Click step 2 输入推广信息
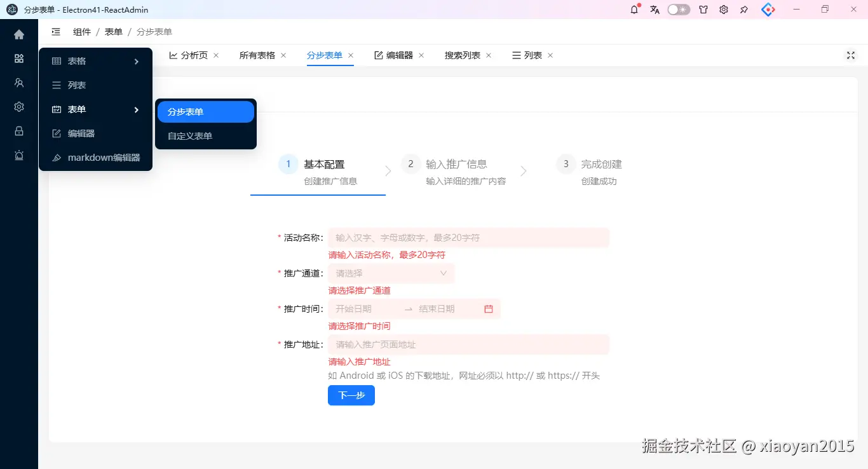 [x=454, y=172]
